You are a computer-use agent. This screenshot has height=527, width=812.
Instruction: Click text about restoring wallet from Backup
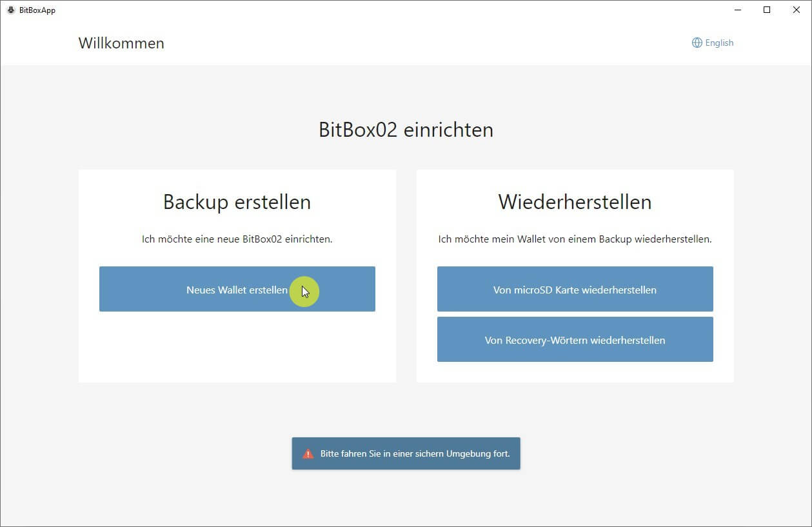(575, 239)
